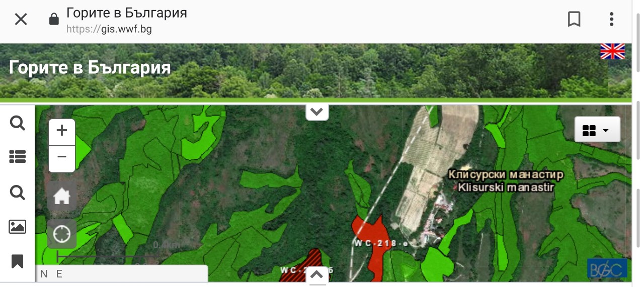Viewport: 644px width, 287px height.
Task: Open the bookmarks icon in left sidebar
Action: tap(18, 261)
